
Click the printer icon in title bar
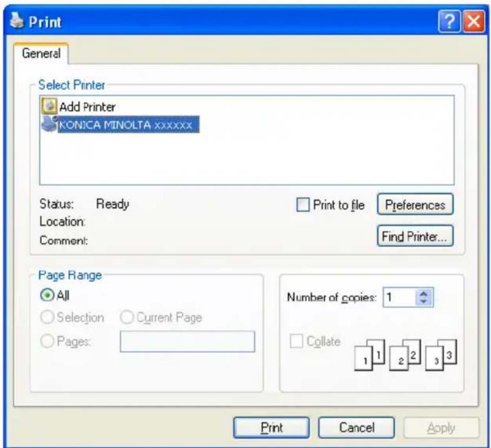(x=16, y=21)
